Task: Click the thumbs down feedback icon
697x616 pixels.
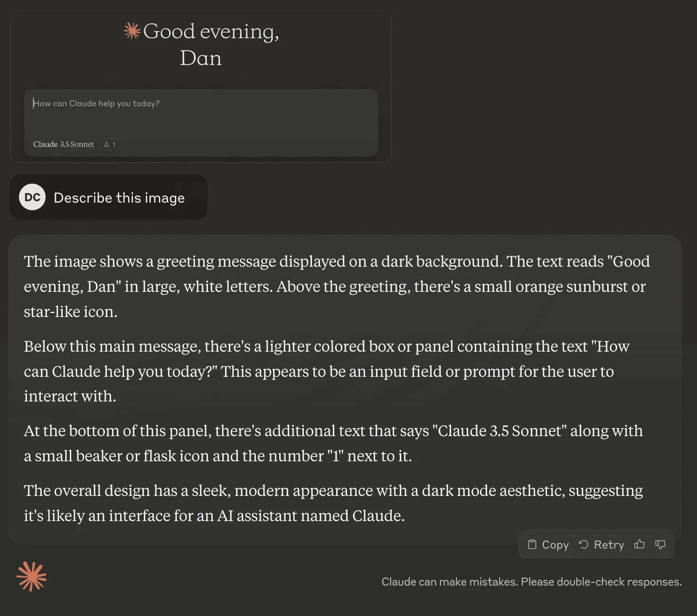Action: pos(660,544)
